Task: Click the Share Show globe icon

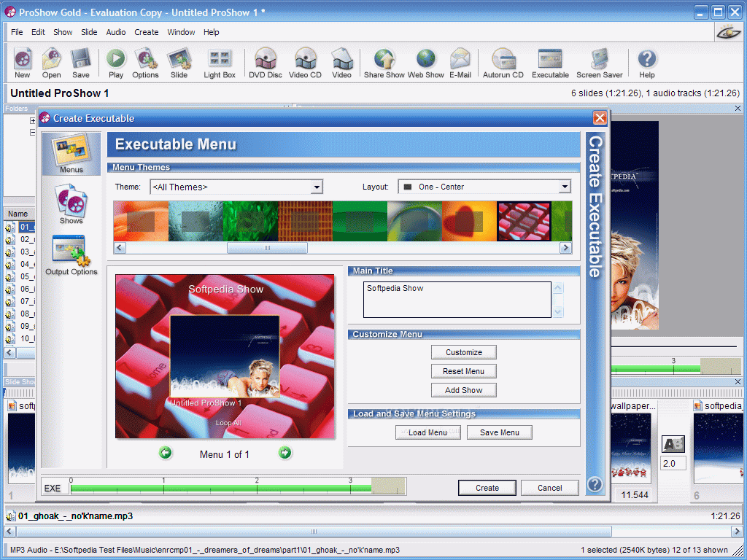Action: (x=384, y=63)
